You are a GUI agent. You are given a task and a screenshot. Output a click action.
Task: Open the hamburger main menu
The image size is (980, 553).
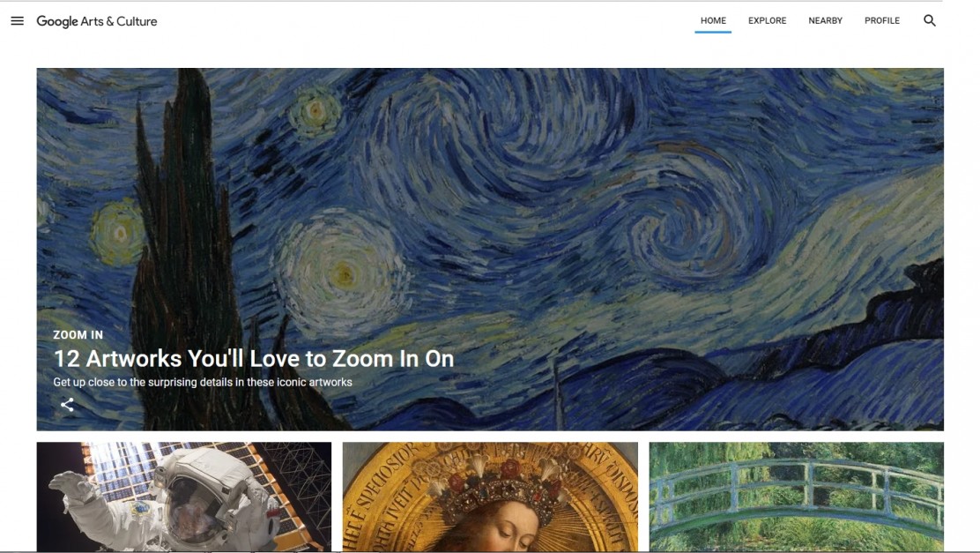pos(18,20)
